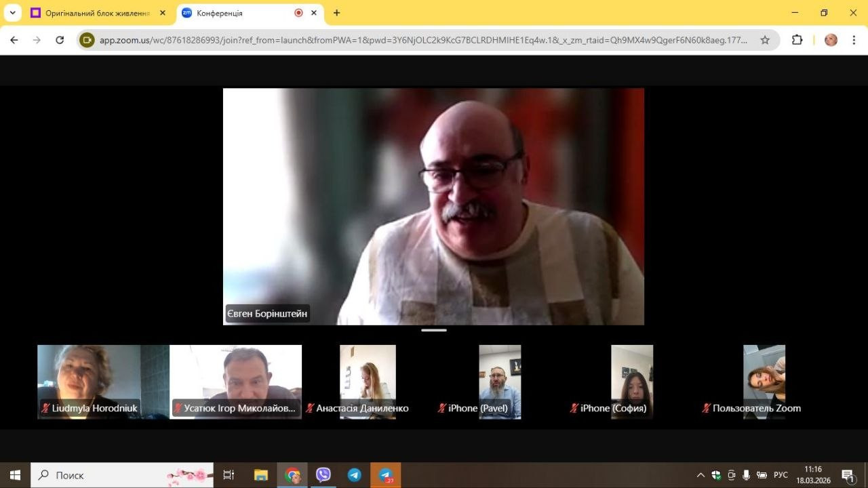Click the camera permission icon in address bar
The width and height of the screenshot is (868, 488).
[x=87, y=40]
